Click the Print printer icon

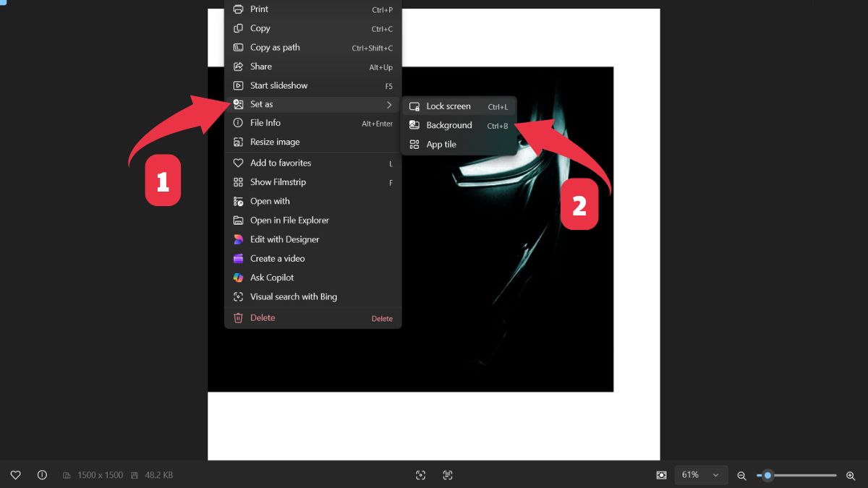coord(238,9)
